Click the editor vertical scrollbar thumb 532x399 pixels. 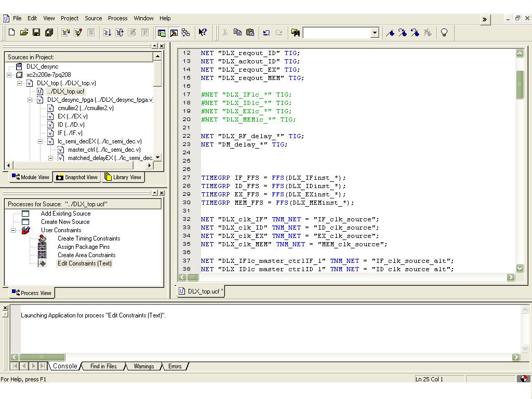tap(520, 84)
